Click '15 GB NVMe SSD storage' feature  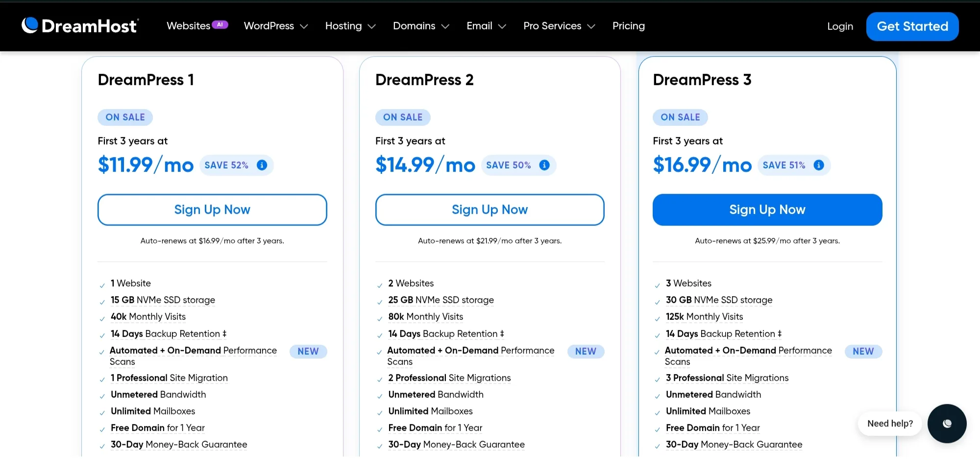click(x=163, y=300)
